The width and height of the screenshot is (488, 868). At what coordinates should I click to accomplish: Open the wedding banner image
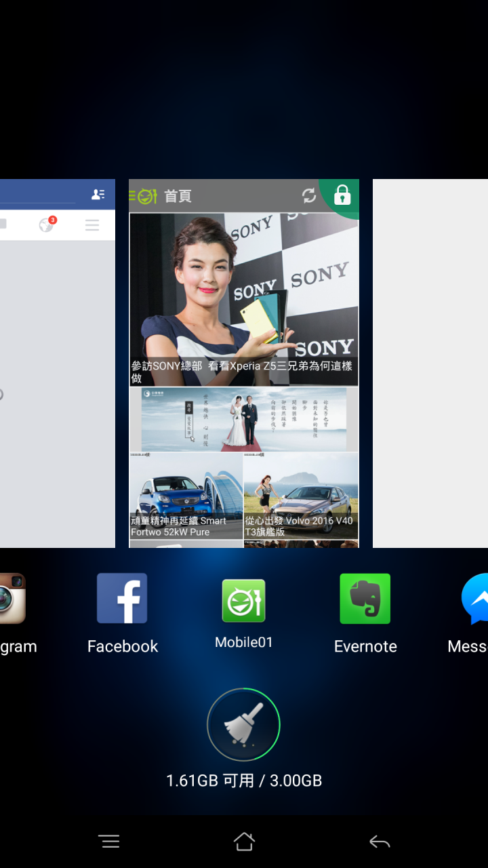click(x=244, y=419)
